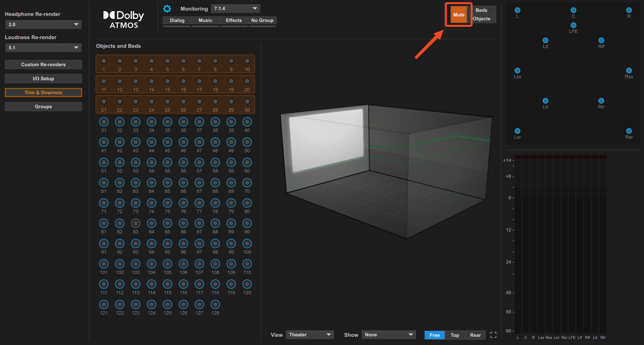Open the Monitoring 7.1.4 dropdown
The image size is (644, 345).
235,8
